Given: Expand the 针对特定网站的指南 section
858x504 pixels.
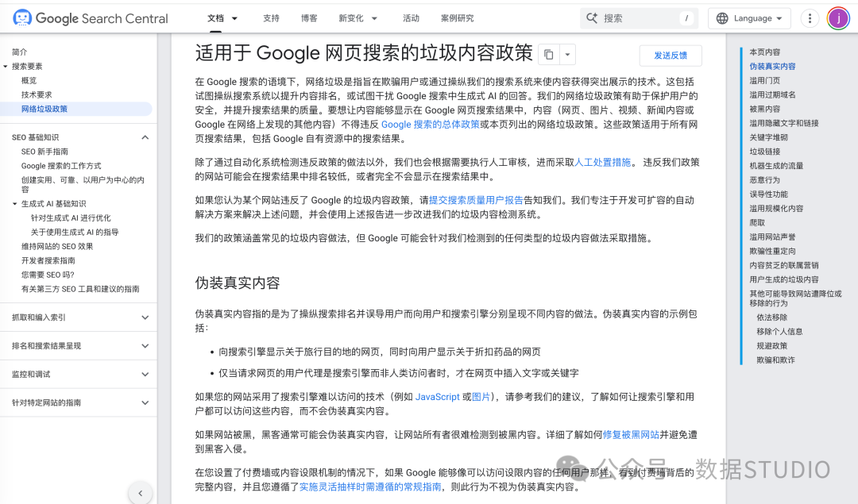Looking at the screenshot, I should tap(145, 403).
